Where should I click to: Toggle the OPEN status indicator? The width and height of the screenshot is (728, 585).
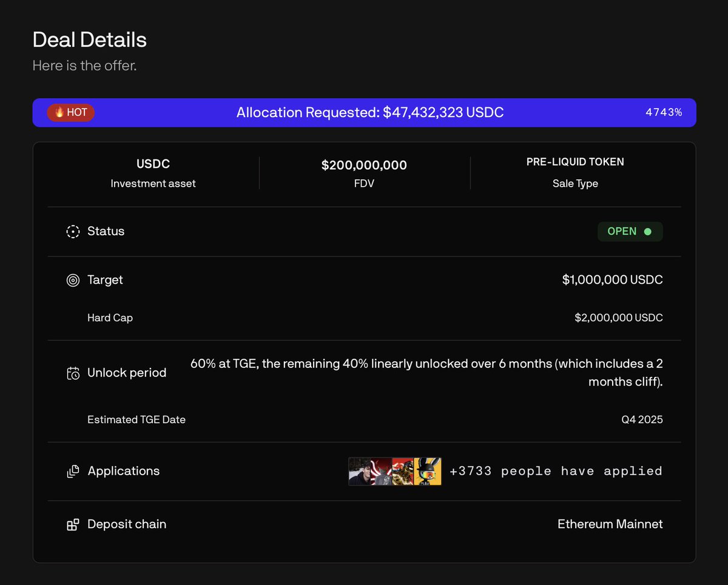tap(630, 231)
